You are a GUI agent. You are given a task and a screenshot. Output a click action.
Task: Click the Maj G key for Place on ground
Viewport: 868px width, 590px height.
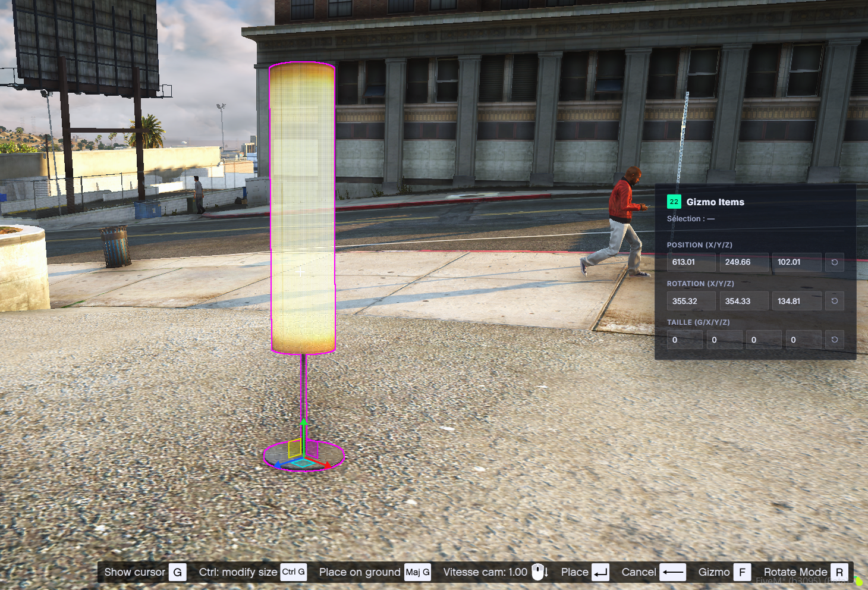[x=418, y=572]
